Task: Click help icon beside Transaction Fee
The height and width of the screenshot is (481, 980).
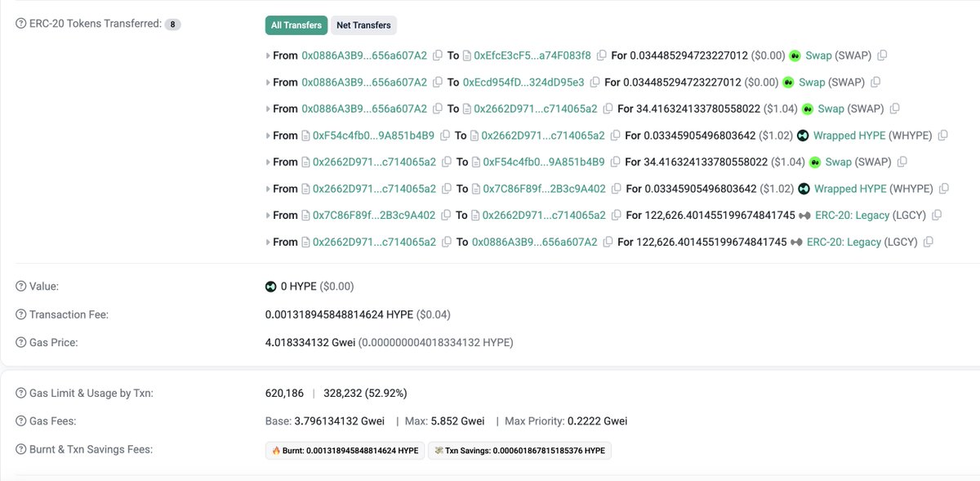Action: pyautogui.click(x=21, y=314)
